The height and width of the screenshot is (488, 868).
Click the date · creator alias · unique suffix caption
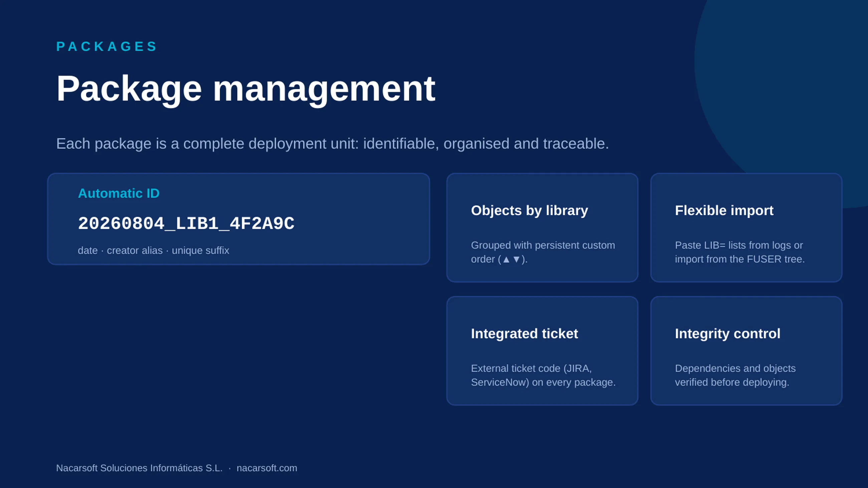coord(153,251)
